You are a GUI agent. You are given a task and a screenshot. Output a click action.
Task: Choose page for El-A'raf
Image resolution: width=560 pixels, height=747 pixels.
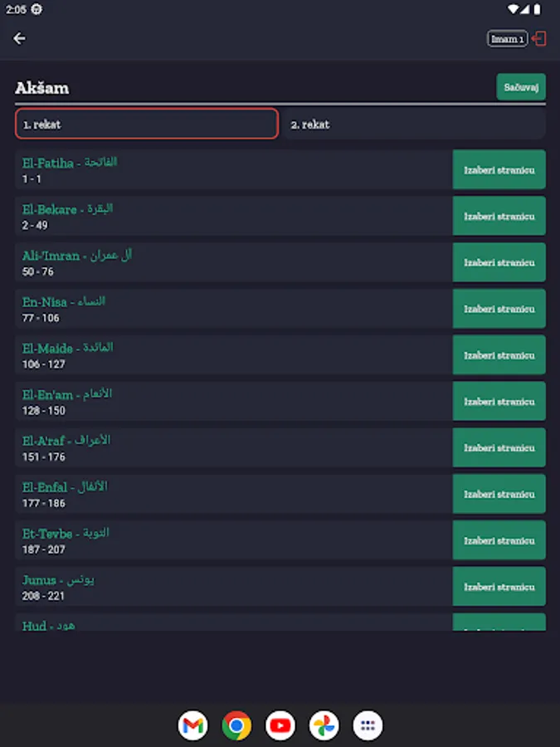pyautogui.click(x=499, y=448)
